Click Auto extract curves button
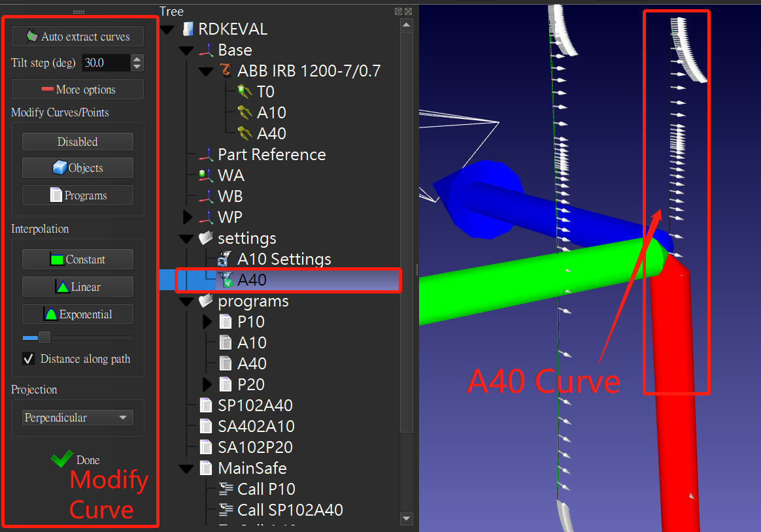 pyautogui.click(x=78, y=37)
